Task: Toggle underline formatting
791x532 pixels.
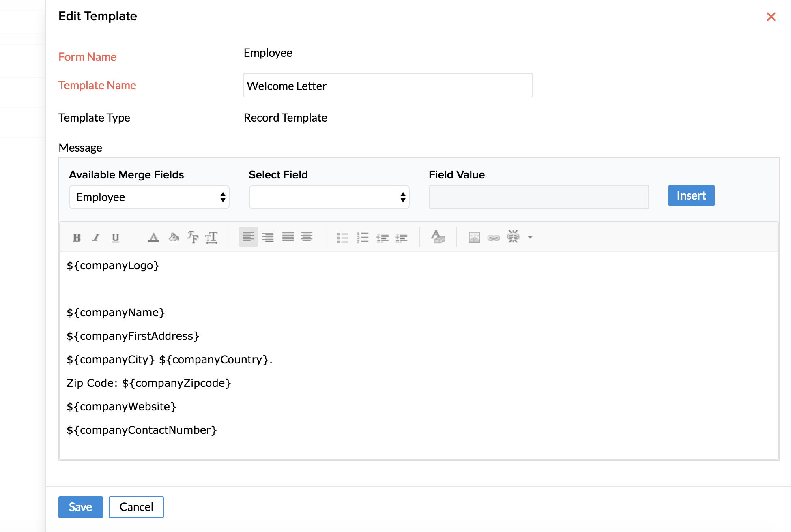Action: pyautogui.click(x=116, y=238)
